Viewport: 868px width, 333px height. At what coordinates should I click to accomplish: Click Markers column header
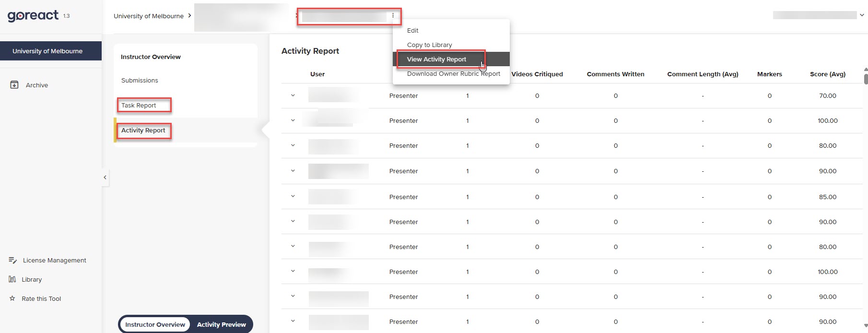point(769,74)
